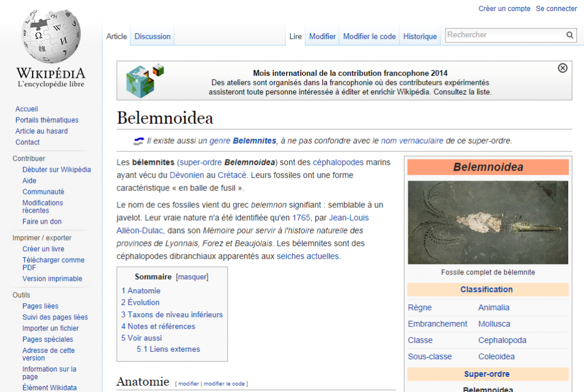Open the Modifier le code tab
Viewport: 584px width, 392px height.
point(369,37)
